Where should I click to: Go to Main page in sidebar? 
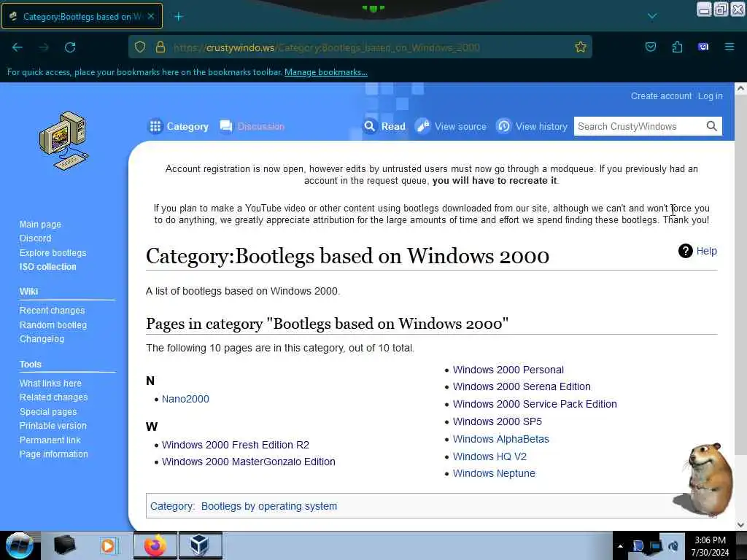pyautogui.click(x=40, y=225)
